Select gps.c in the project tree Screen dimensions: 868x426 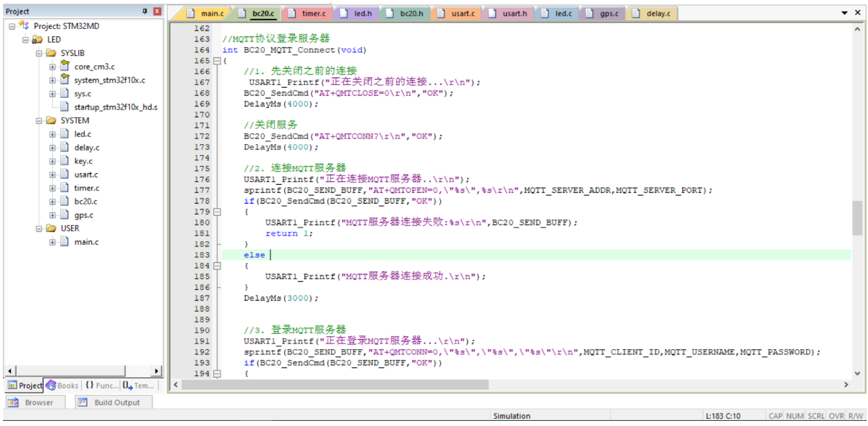pos(83,215)
